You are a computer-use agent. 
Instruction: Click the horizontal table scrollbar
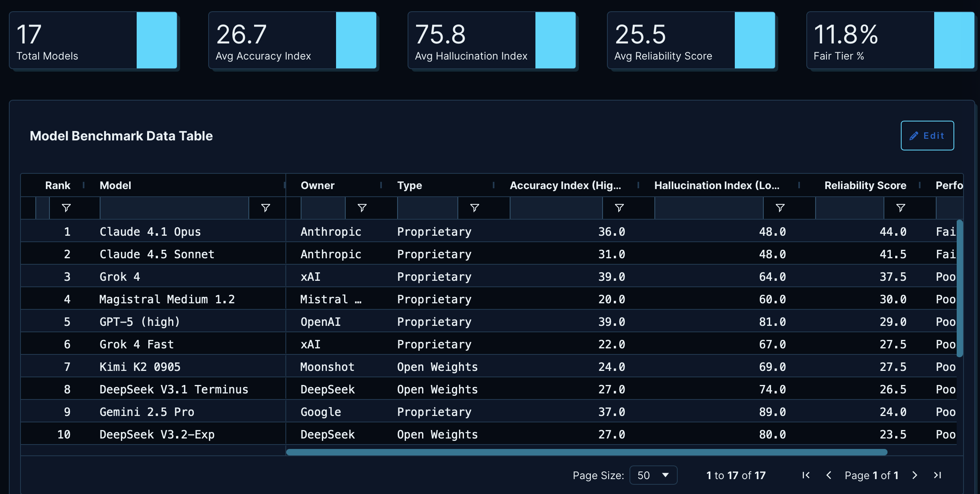586,452
